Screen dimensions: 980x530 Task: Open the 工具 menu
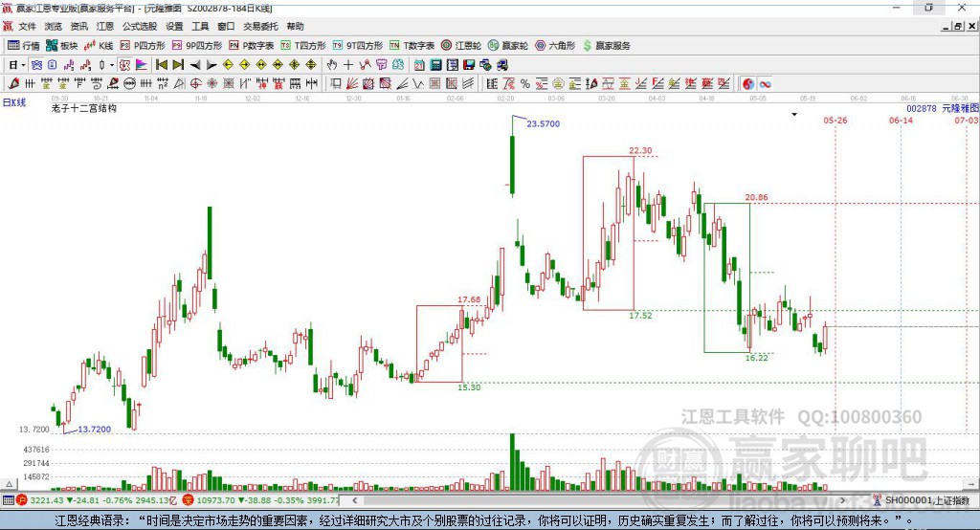coord(200,26)
